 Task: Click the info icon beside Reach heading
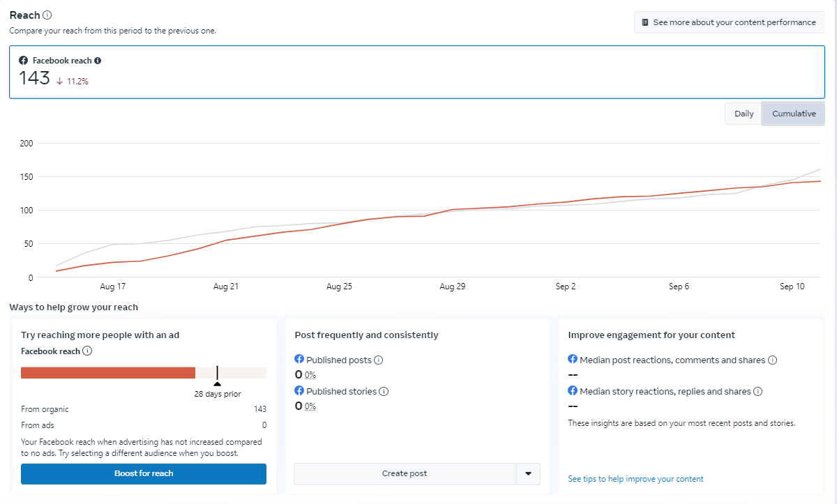click(x=47, y=15)
